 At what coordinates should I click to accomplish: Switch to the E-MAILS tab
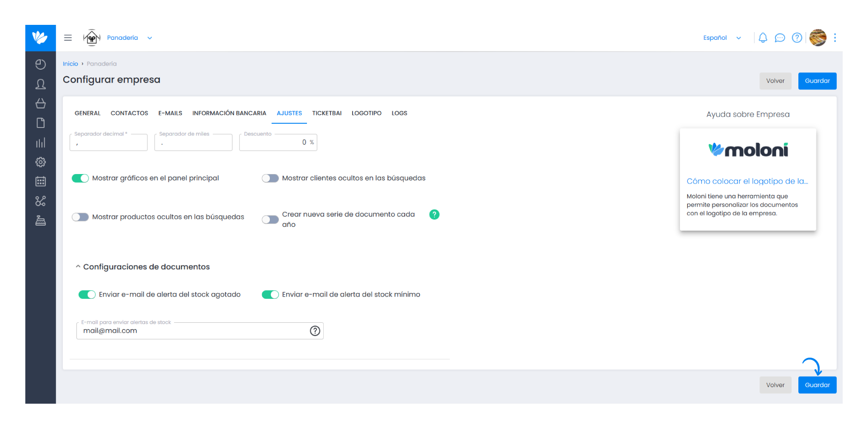point(170,113)
